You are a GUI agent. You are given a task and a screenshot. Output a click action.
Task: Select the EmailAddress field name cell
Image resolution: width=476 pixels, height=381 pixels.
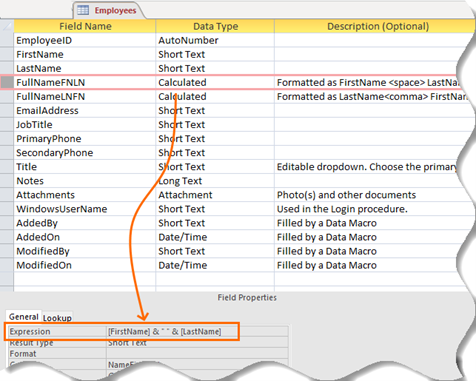click(x=85, y=110)
